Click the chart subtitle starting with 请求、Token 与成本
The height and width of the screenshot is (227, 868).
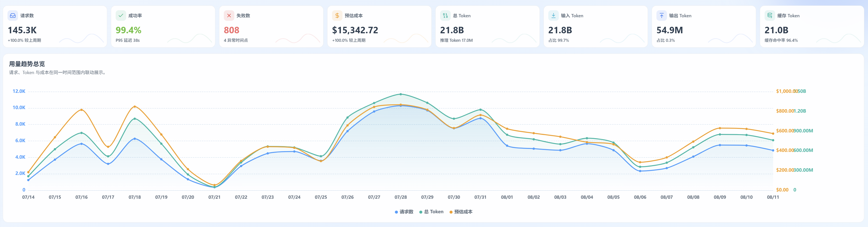click(58, 72)
